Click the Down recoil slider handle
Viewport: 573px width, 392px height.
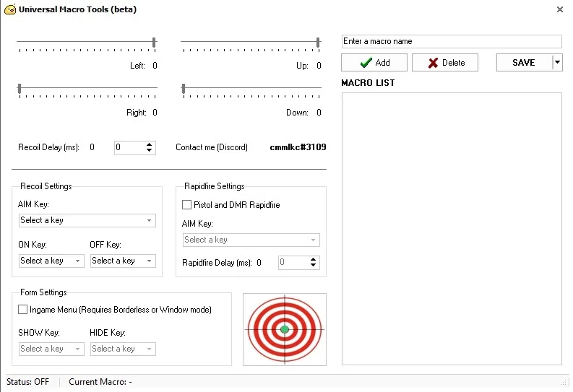tap(184, 89)
